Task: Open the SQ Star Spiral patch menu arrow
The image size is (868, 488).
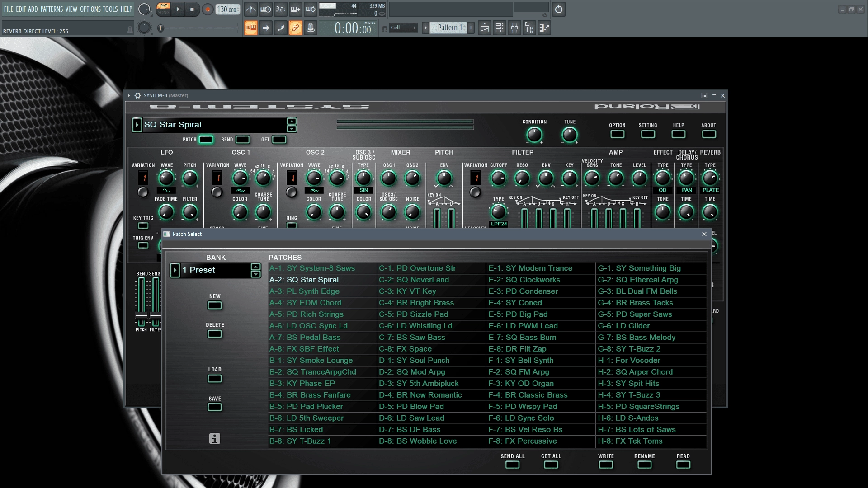Action: tap(137, 125)
